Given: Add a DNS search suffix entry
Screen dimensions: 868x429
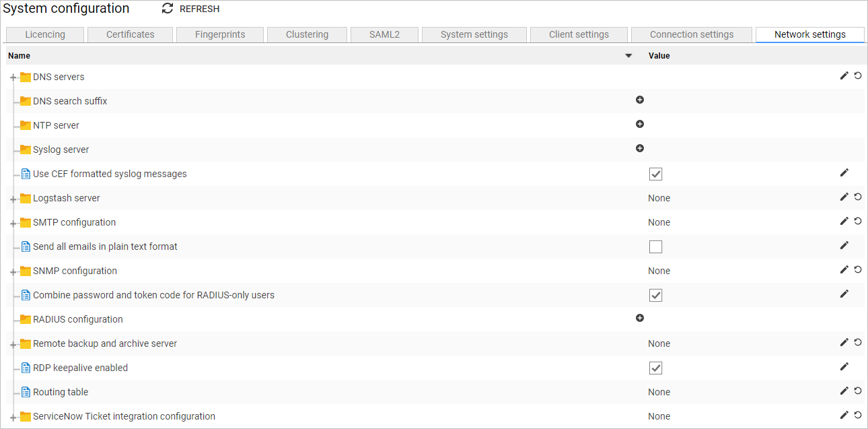Looking at the screenshot, I should [640, 100].
